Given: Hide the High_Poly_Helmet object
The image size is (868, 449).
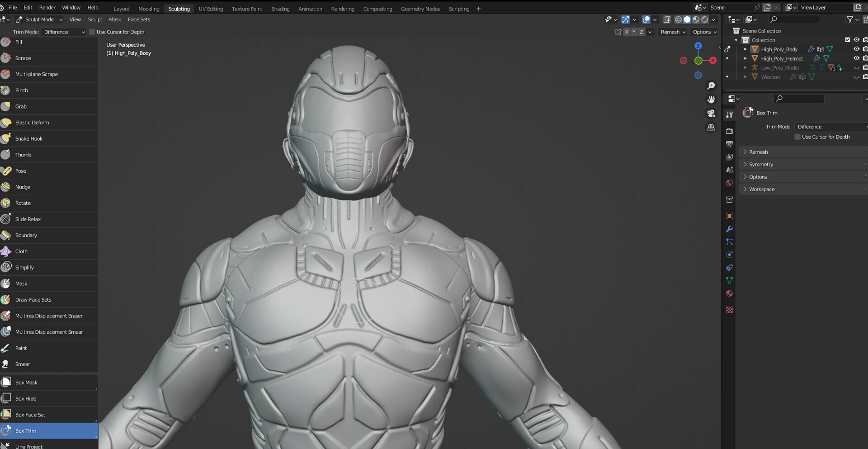Looking at the screenshot, I should pyautogui.click(x=856, y=58).
